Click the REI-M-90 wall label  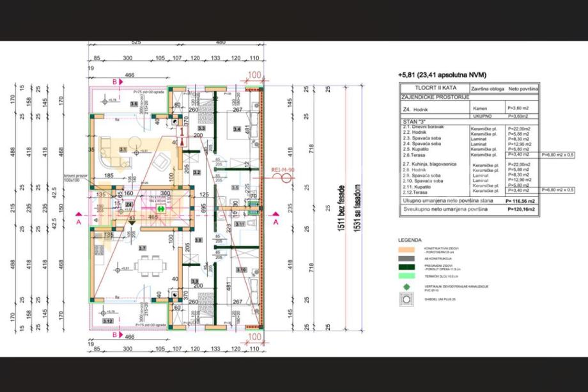(281, 170)
